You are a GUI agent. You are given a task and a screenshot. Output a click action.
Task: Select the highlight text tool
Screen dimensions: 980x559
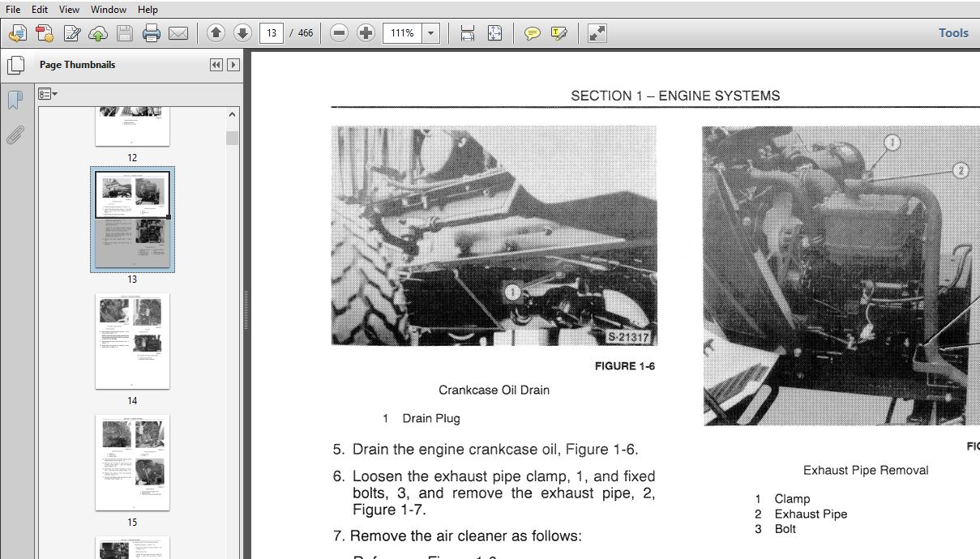click(x=558, y=33)
